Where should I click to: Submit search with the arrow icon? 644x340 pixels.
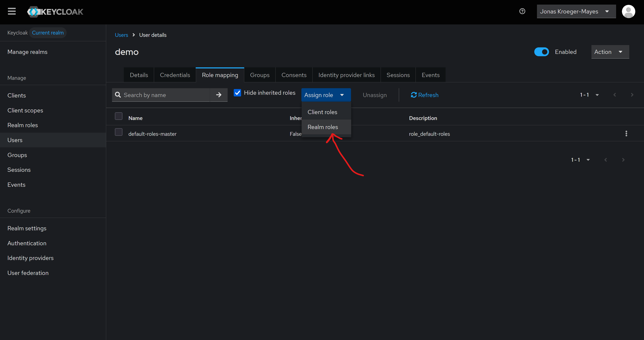click(219, 95)
